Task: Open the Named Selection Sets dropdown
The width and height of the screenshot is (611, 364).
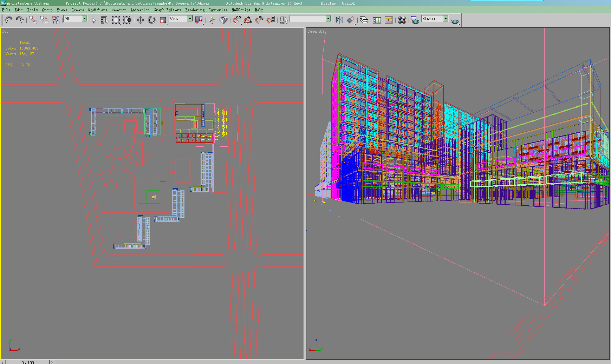Action: pyautogui.click(x=310, y=19)
